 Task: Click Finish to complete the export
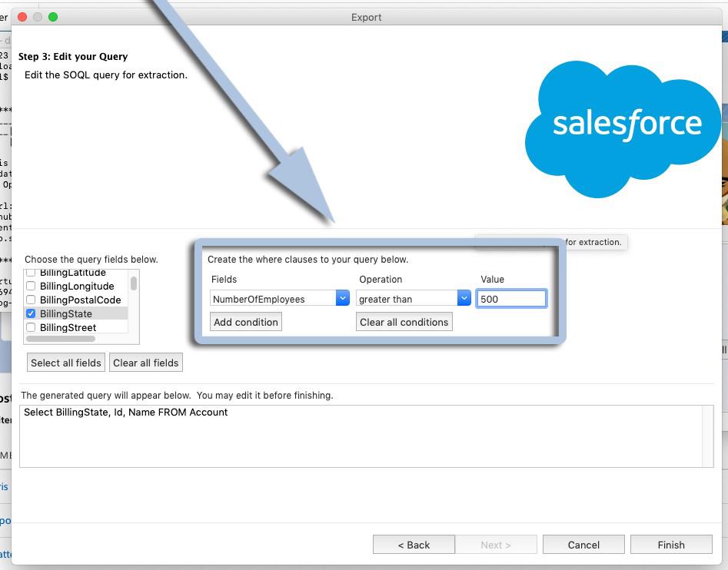point(670,545)
